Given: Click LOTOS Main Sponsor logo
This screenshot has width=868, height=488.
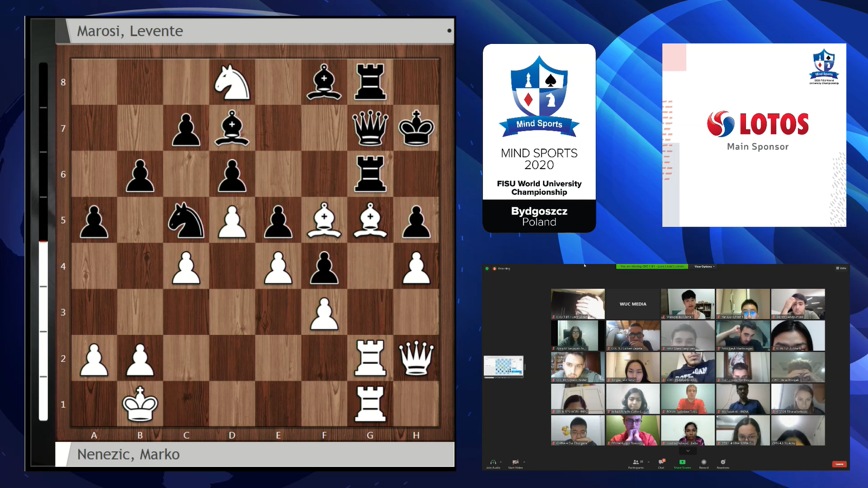Looking at the screenshot, I should (x=758, y=130).
